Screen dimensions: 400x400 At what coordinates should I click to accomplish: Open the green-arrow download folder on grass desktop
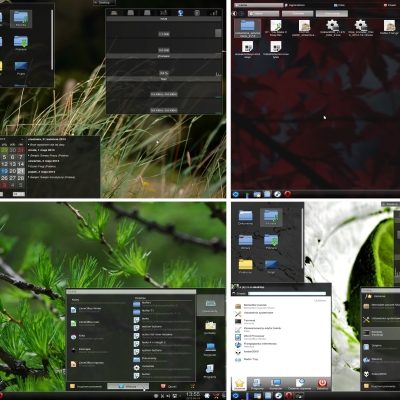coord(21,43)
